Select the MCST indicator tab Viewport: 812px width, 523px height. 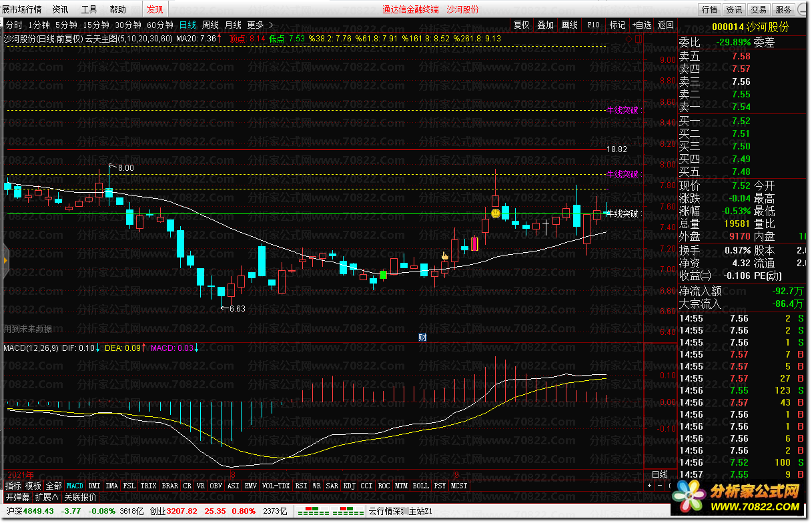point(459,486)
